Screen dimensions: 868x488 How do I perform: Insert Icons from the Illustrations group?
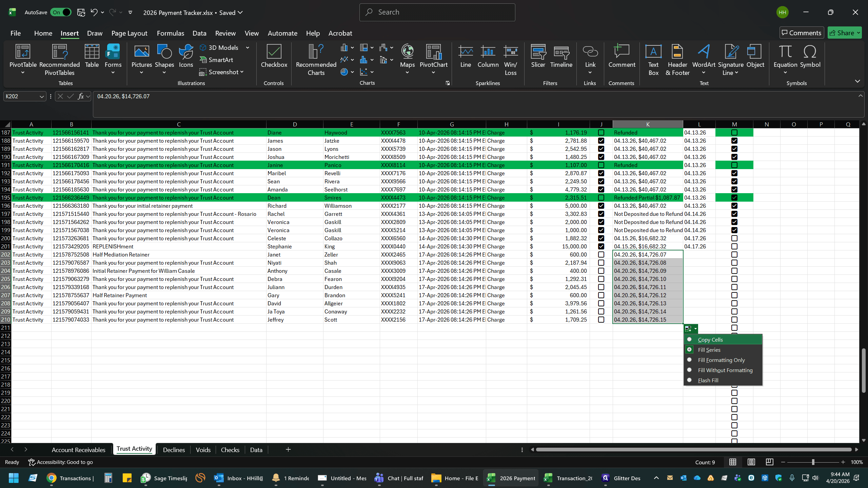coord(186,56)
